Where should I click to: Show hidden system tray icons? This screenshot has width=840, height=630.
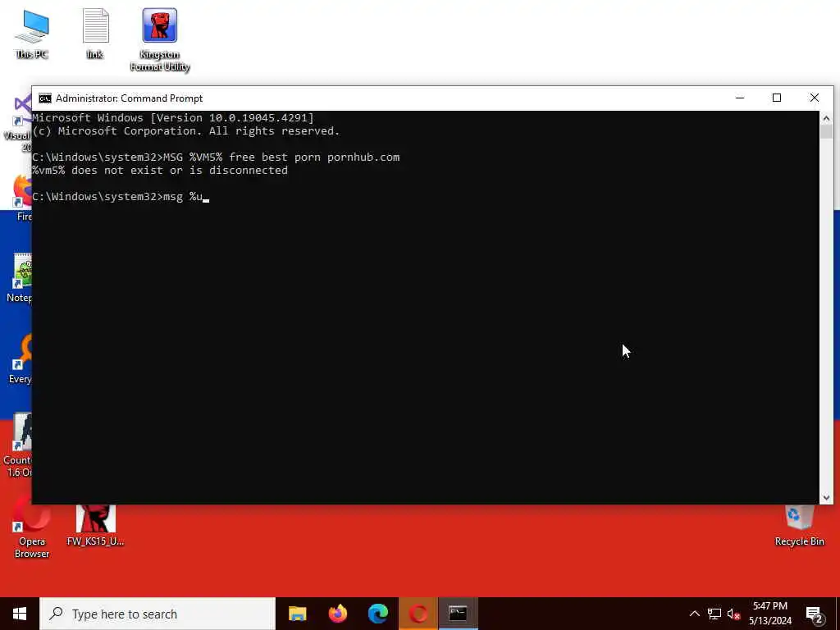click(694, 614)
